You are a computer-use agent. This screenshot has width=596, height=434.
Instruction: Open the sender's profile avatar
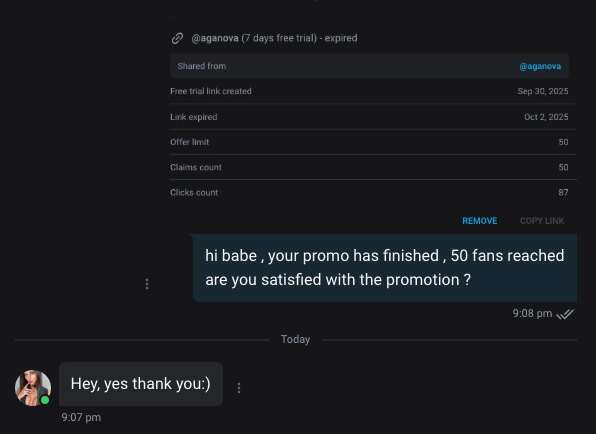point(33,388)
